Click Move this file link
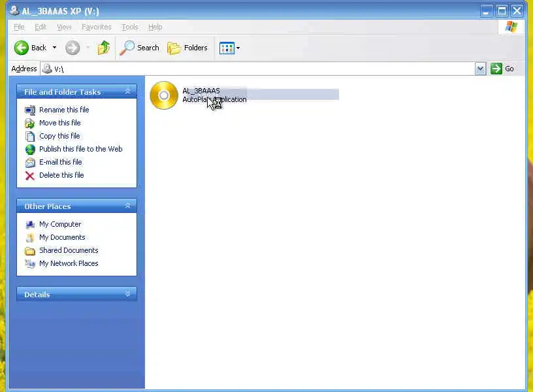The height and width of the screenshot is (392, 533). pyautogui.click(x=60, y=123)
